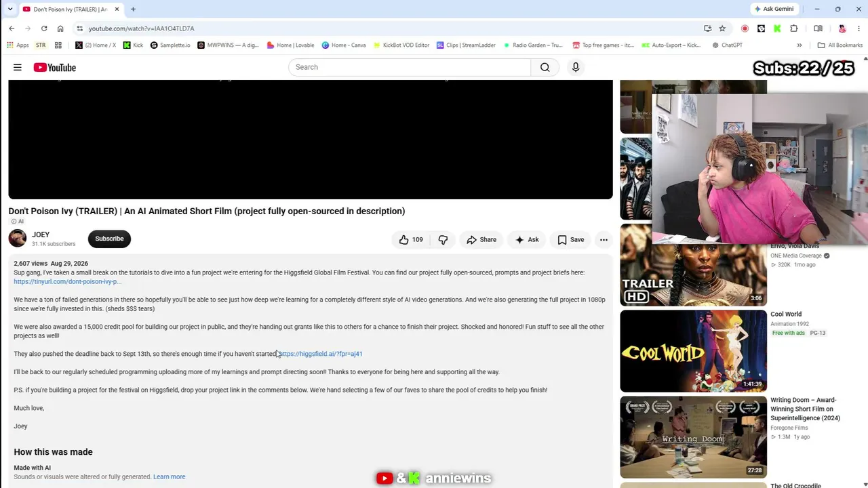Open the All Bookmarks folder
868x488 pixels.
point(840,45)
